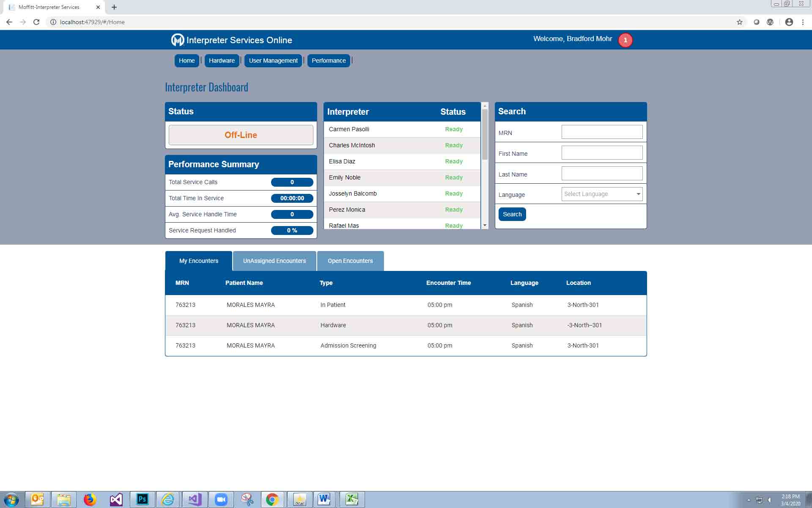Open Zoom from the taskbar
The width and height of the screenshot is (812, 508).
221,500
